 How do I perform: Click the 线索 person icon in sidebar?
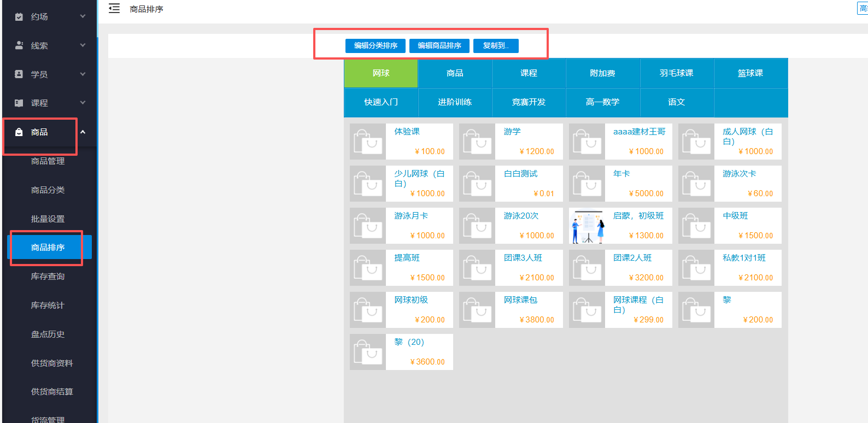(19, 45)
